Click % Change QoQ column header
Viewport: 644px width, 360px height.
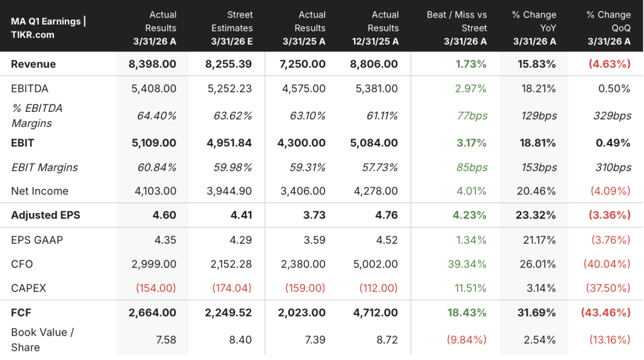(609, 28)
